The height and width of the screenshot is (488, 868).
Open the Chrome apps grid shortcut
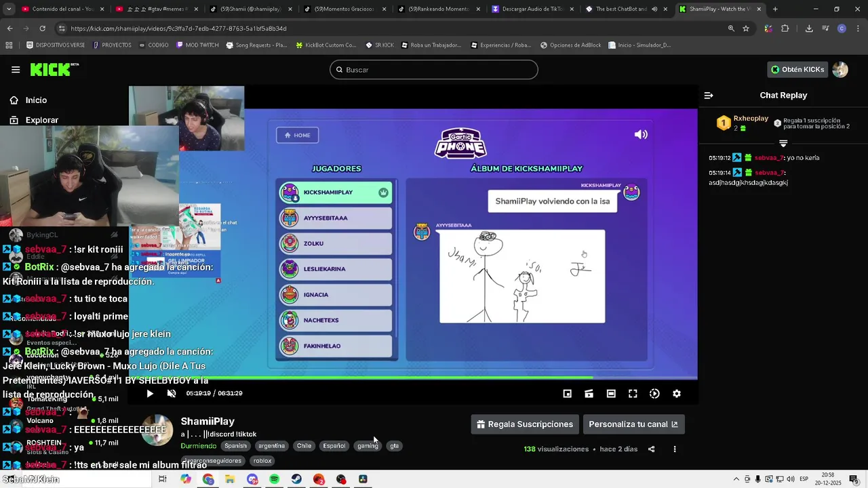tap(9, 45)
